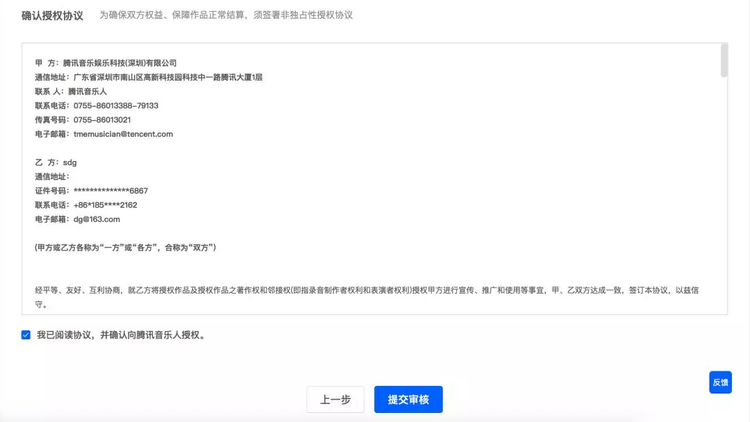Click the 甲方 腾讯音乐娱乐科技(深圳)有限公司 line
Image resolution: width=750 pixels, height=422 pixels.
106,63
